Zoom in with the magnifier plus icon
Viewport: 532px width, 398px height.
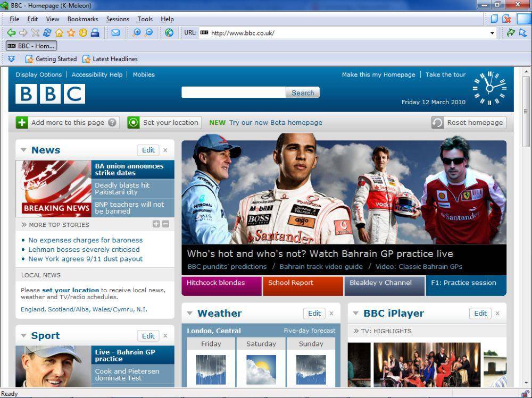(136, 33)
